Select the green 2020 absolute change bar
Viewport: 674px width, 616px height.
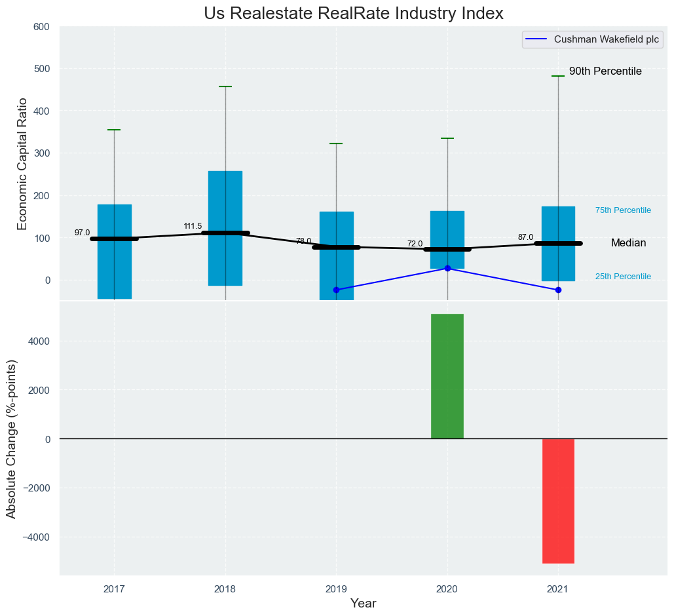coord(447,376)
